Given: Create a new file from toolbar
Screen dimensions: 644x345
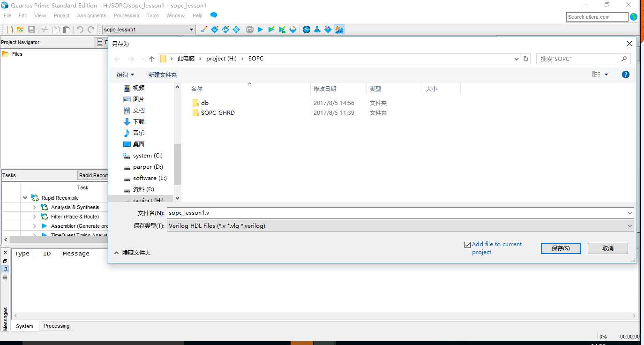Looking at the screenshot, I should click(9, 30).
